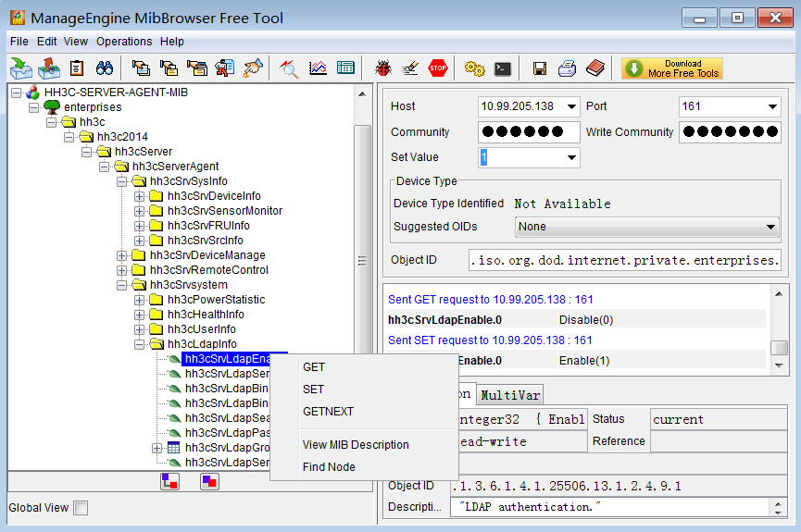Expand the hh3cPowerStatistic folder

[139, 300]
